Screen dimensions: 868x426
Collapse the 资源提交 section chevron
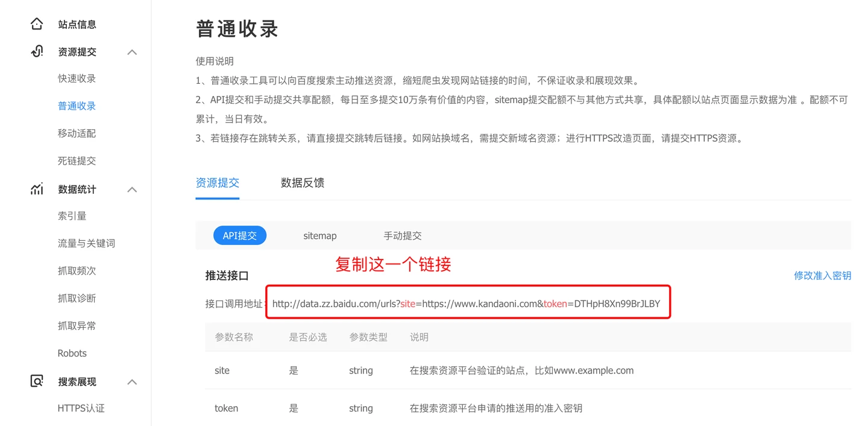click(132, 52)
